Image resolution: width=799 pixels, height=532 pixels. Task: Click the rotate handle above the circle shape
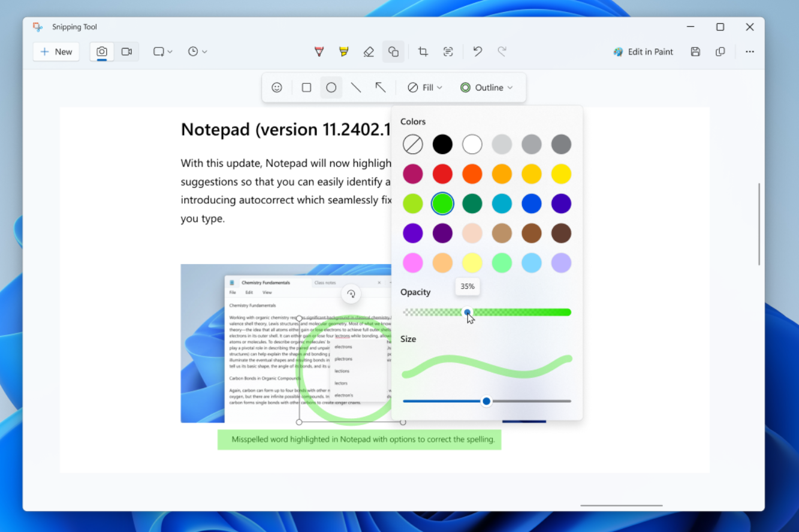(351, 294)
